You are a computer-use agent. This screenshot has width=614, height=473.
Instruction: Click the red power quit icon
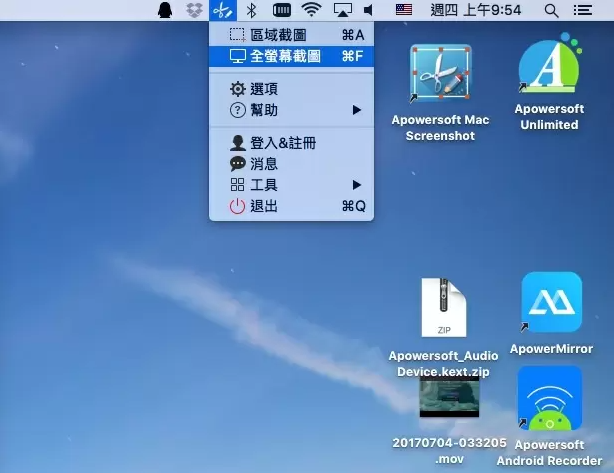coord(237,206)
